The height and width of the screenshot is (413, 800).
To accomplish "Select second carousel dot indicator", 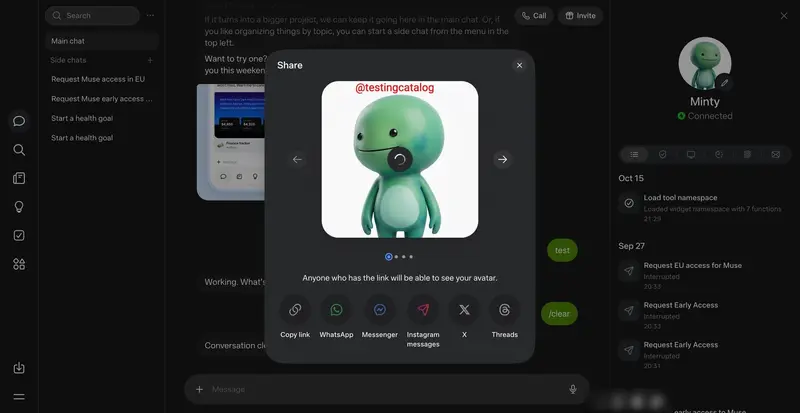I will click(x=396, y=257).
